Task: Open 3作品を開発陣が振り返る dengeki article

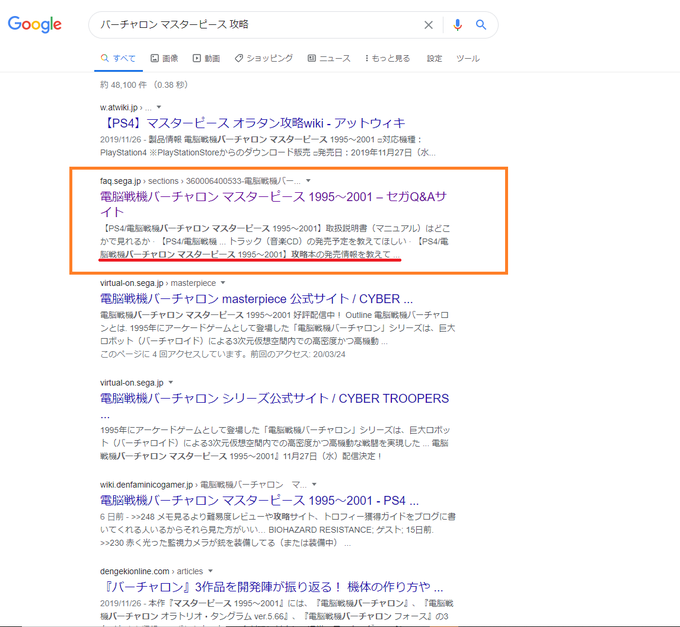Action: pyautogui.click(x=271, y=587)
